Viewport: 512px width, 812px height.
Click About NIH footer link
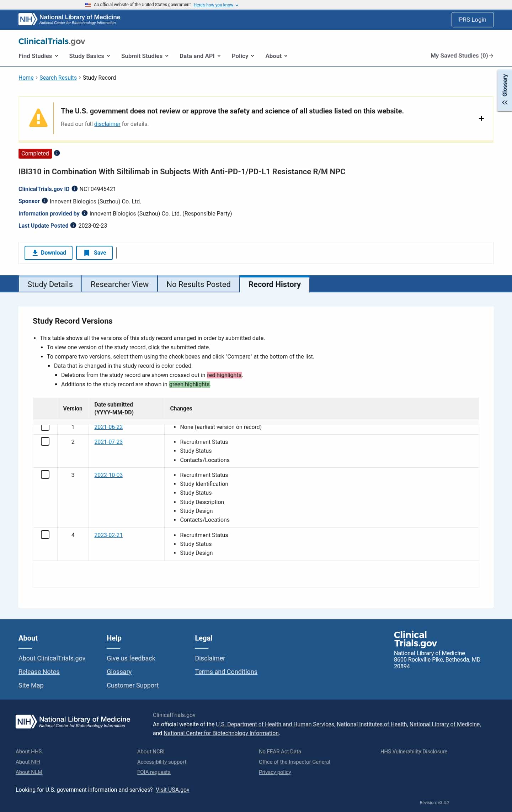pyautogui.click(x=28, y=761)
